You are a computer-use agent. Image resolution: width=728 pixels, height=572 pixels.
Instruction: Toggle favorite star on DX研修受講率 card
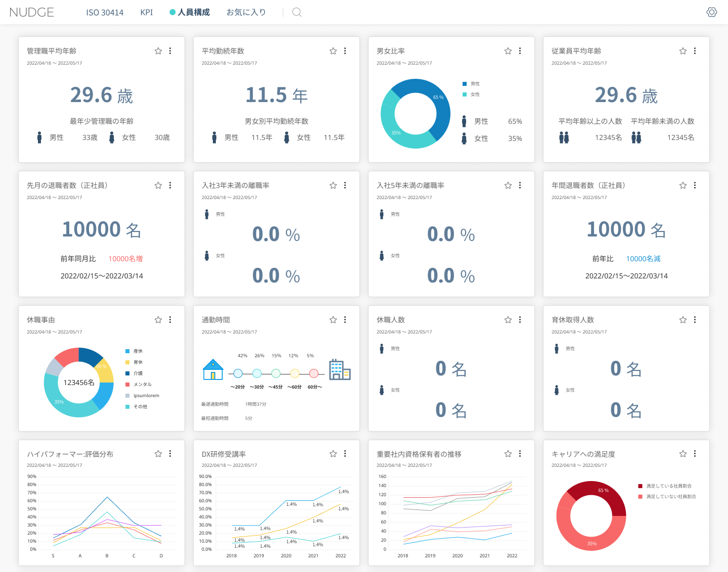tap(333, 454)
